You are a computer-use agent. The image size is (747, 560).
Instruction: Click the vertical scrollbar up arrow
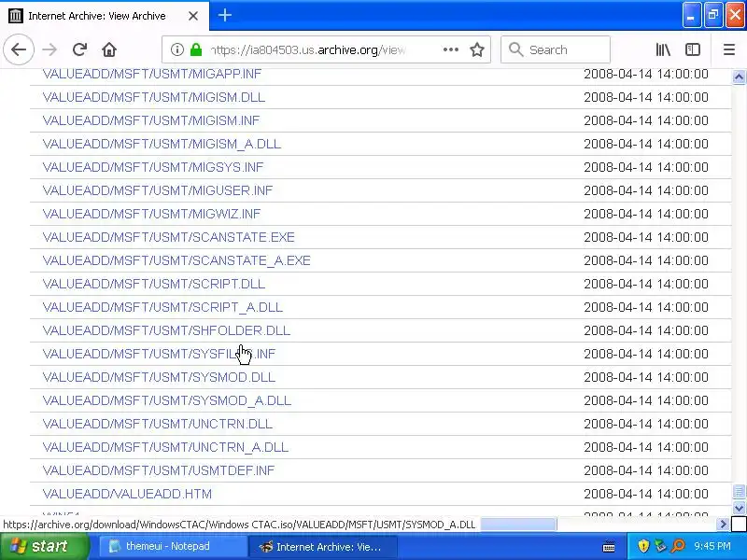tap(739, 77)
